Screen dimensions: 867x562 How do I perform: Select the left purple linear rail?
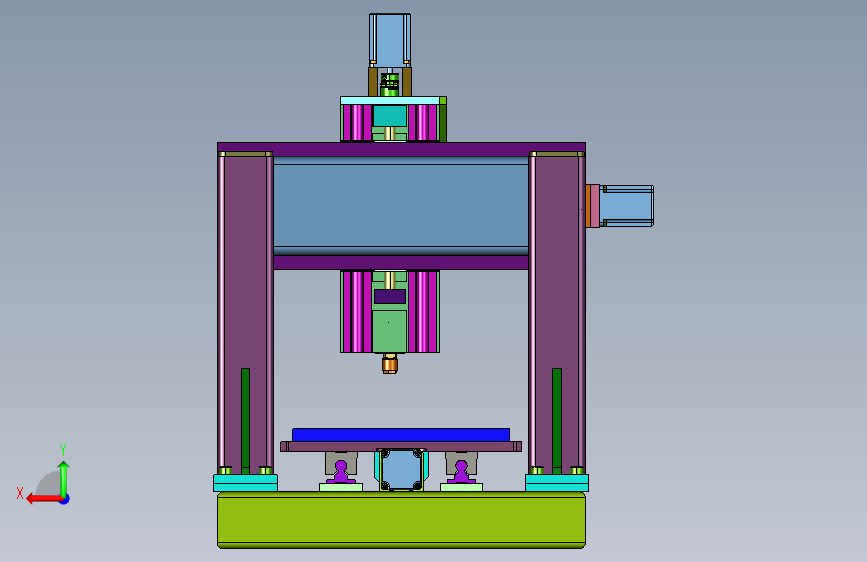click(x=341, y=473)
